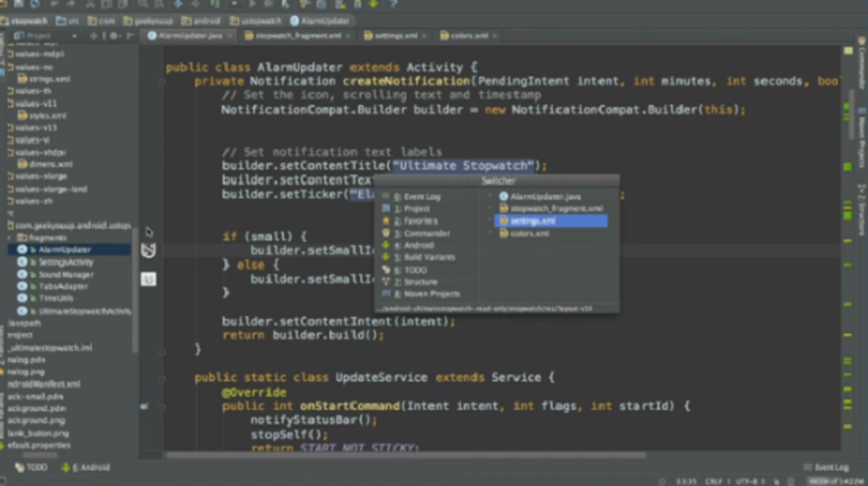The image size is (868, 486).
Task: Open the Project view dropdown
Action: [74, 36]
